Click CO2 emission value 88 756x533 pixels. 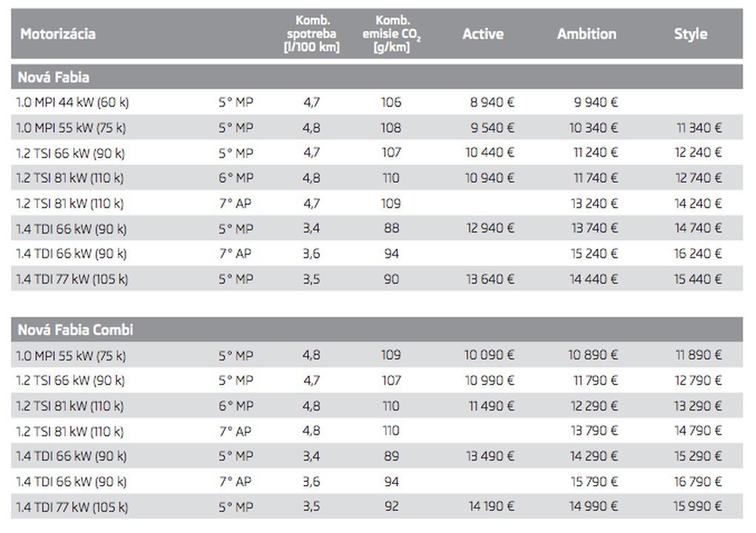click(391, 228)
